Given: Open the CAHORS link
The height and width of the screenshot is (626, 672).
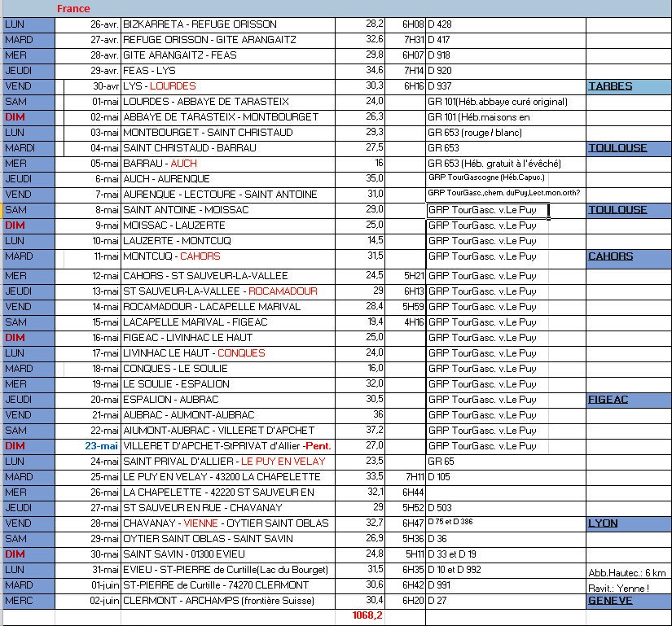Looking at the screenshot, I should tap(610, 256).
